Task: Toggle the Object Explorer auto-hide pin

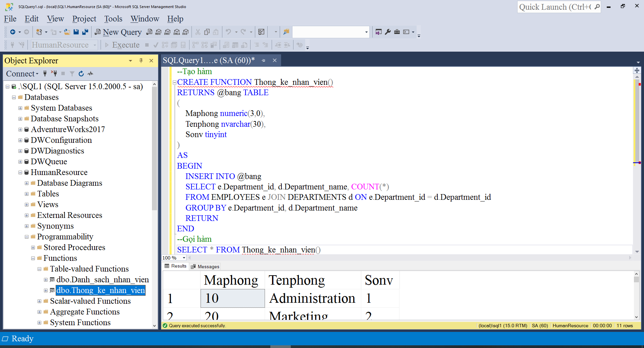Action: (x=141, y=61)
